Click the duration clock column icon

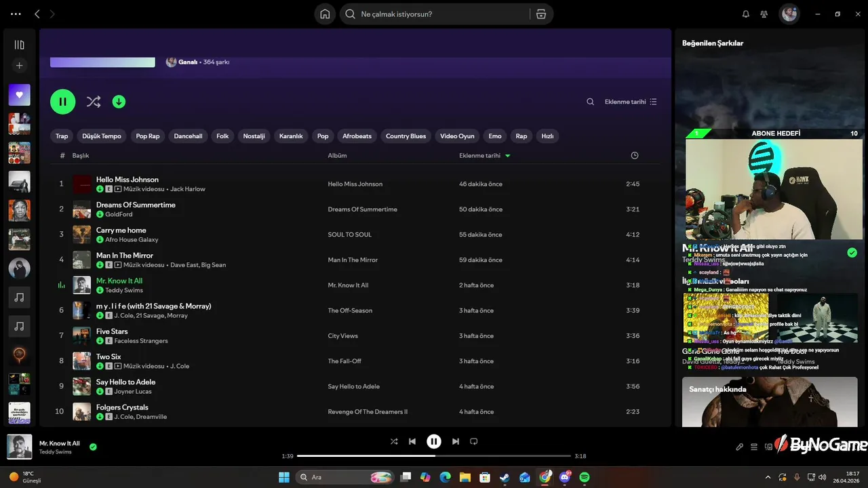pyautogui.click(x=634, y=155)
